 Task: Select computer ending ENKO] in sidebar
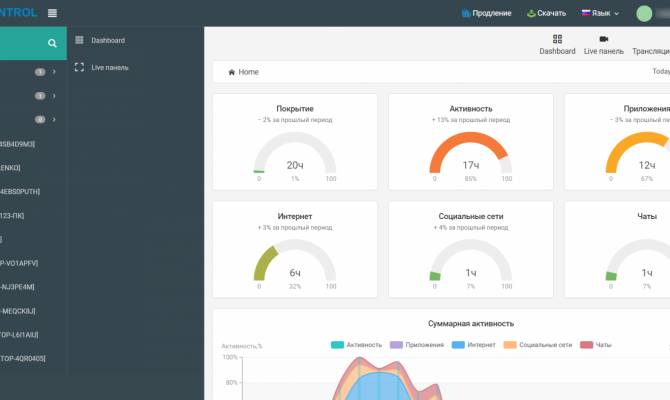pyautogui.click(x=10, y=168)
